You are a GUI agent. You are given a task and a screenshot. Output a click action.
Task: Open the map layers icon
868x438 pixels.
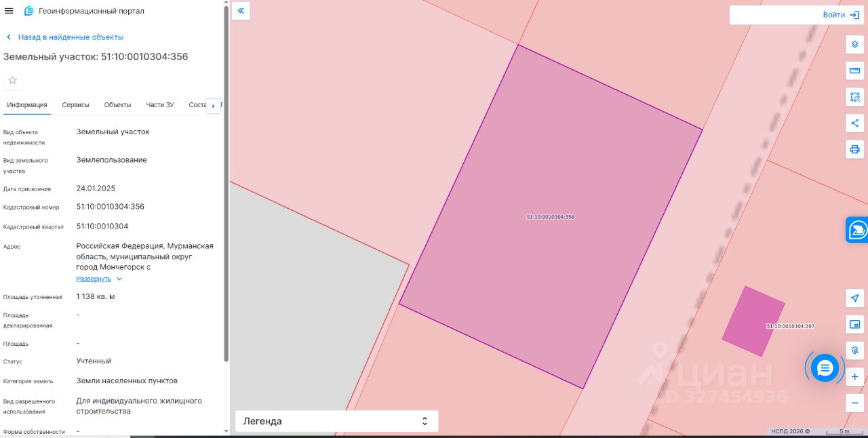[854, 45]
